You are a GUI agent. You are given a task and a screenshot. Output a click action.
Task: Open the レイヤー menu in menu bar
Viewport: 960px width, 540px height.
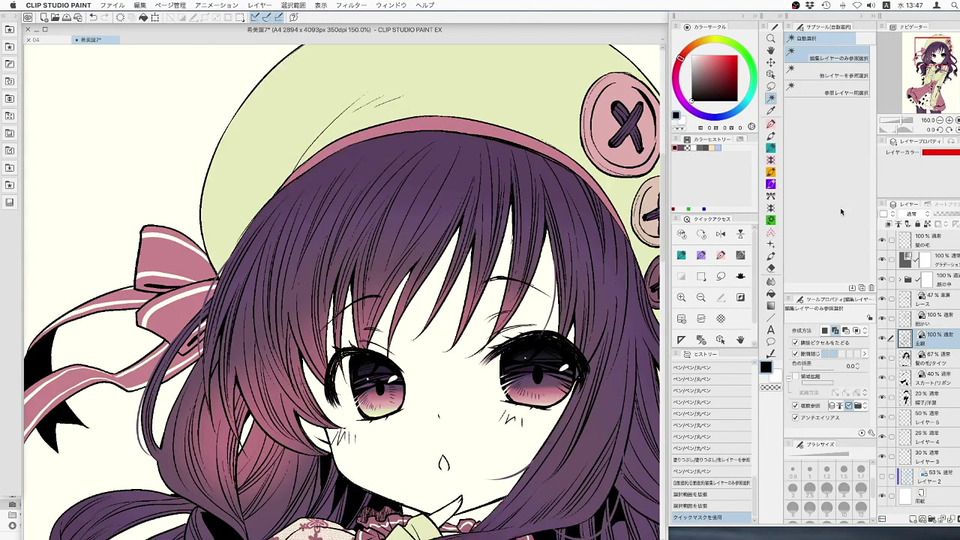(259, 5)
